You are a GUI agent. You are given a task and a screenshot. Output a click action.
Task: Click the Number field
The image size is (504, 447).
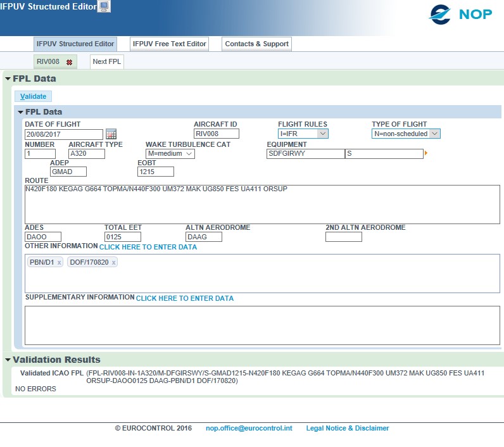40,154
